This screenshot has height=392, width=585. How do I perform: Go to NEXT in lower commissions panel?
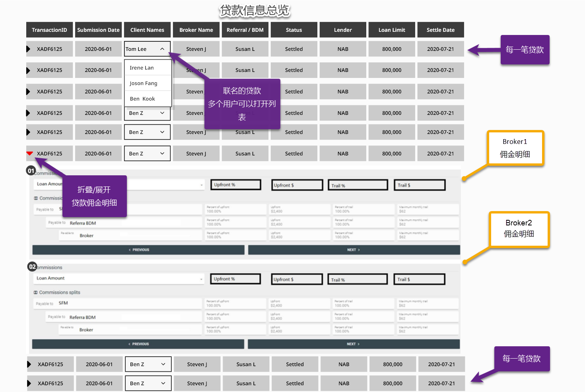point(354,344)
